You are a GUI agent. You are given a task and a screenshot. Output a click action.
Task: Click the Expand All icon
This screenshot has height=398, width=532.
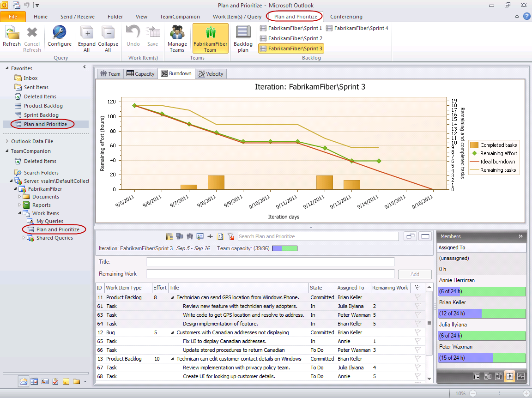click(87, 38)
